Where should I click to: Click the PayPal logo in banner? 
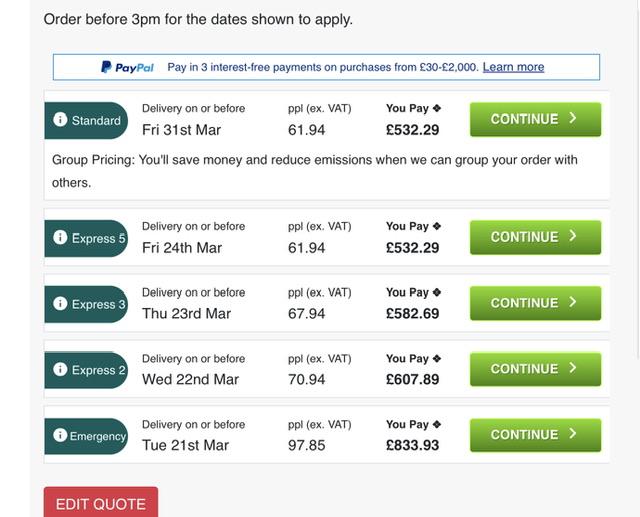[x=127, y=67]
